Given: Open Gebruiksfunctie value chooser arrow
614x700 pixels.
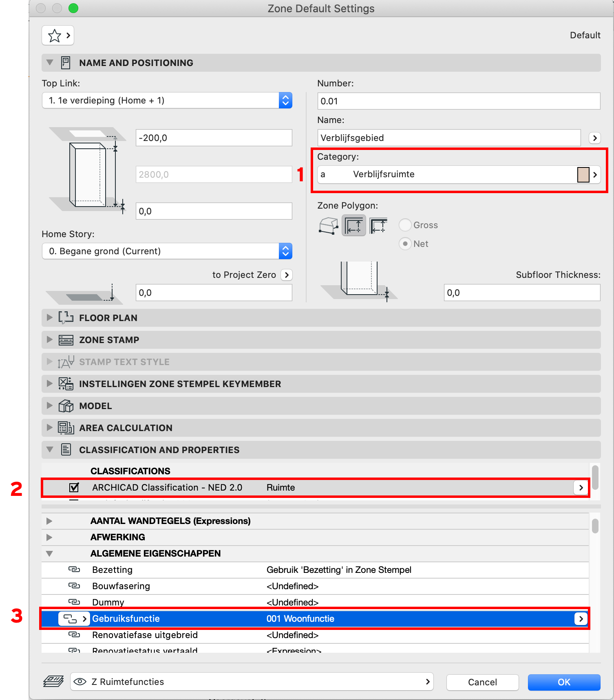Looking at the screenshot, I should [x=581, y=619].
